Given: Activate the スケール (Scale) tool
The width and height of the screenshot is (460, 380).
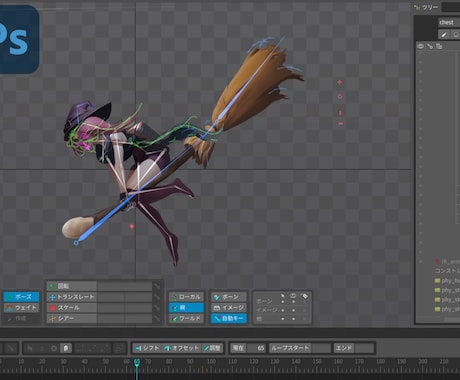Looking at the screenshot, I should click(x=72, y=307).
